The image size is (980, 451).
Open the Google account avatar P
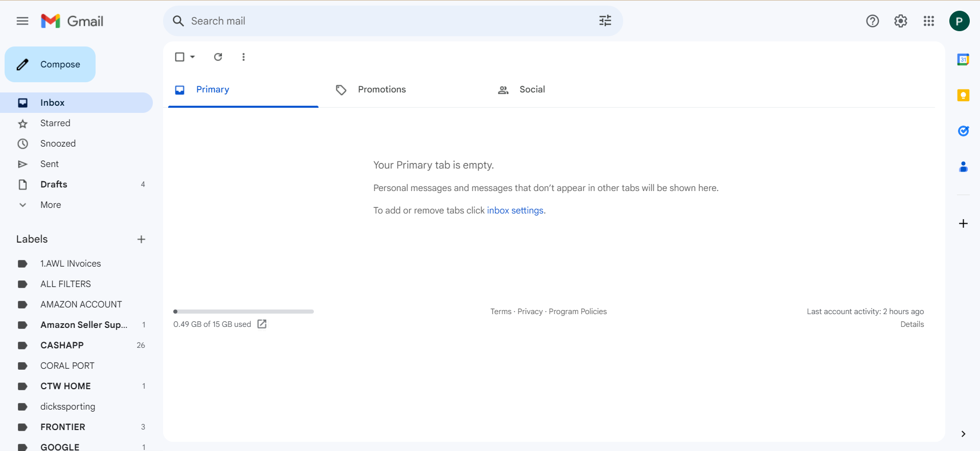point(959,21)
